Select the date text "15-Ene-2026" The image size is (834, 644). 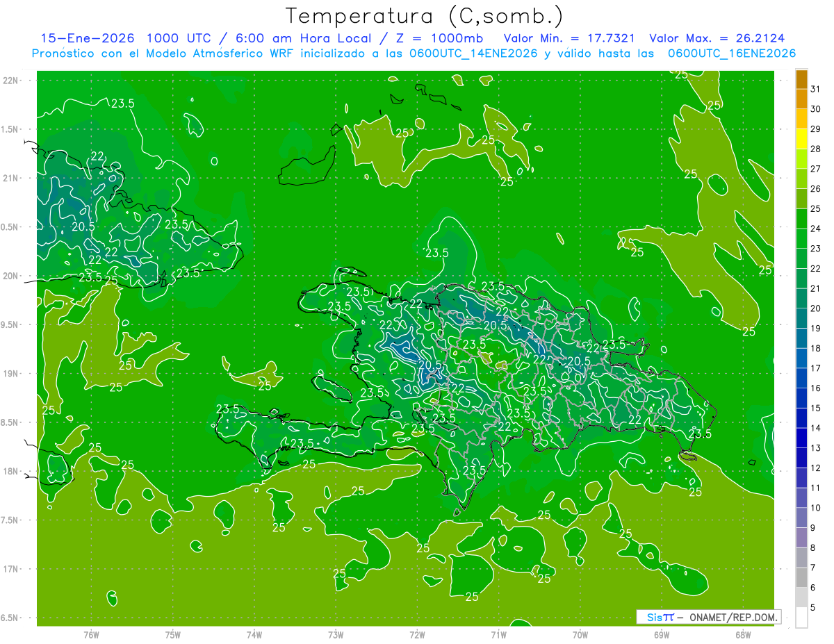pos(87,38)
